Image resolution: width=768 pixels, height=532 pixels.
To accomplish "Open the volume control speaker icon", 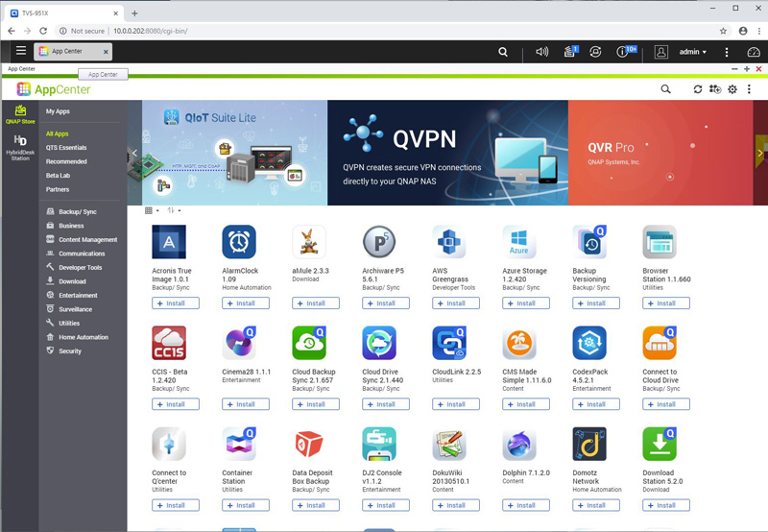I will pyautogui.click(x=541, y=52).
